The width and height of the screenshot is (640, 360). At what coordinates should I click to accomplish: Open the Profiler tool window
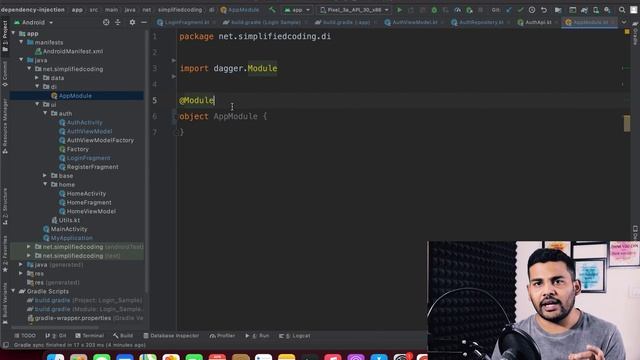coord(222,336)
